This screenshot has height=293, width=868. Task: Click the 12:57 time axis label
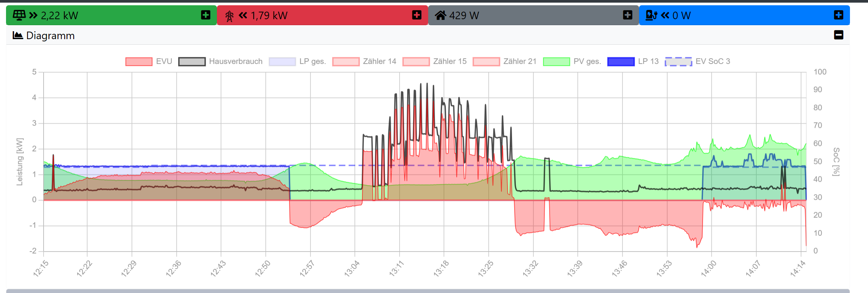pos(307,269)
